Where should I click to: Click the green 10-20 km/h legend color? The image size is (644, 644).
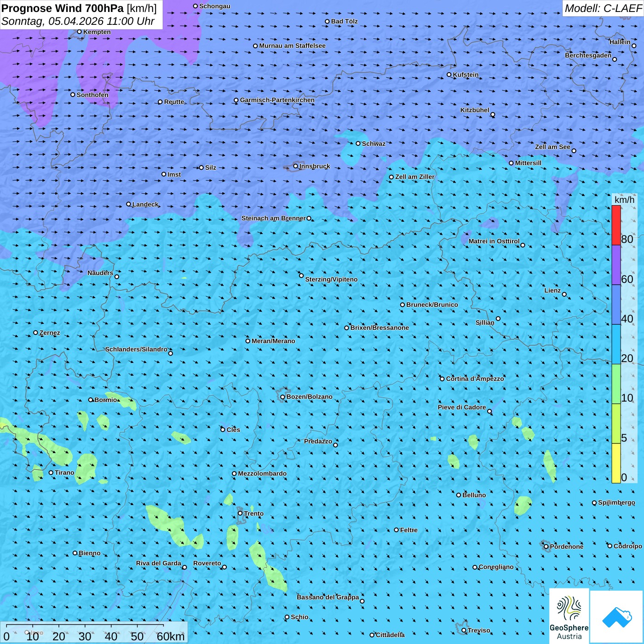616,384
